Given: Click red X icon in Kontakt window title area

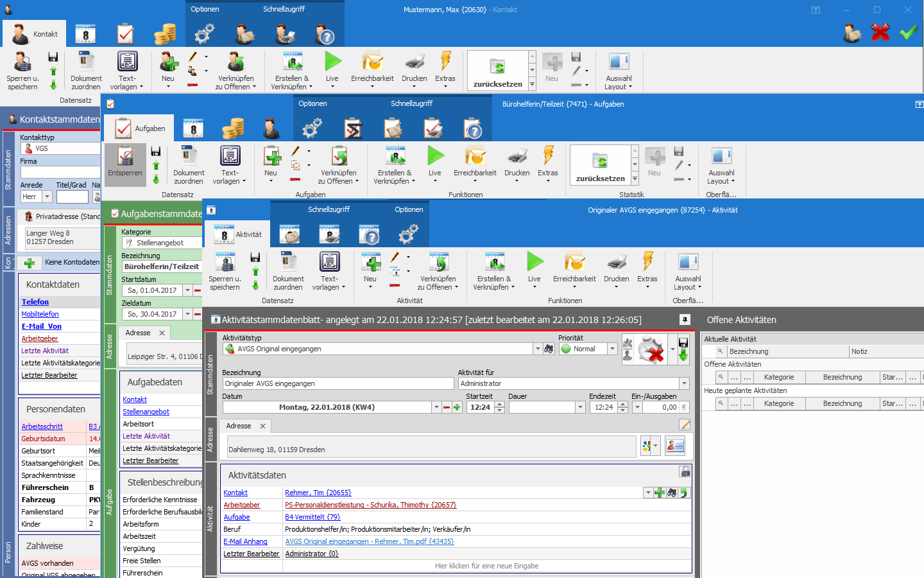Looking at the screenshot, I should tap(880, 32).
